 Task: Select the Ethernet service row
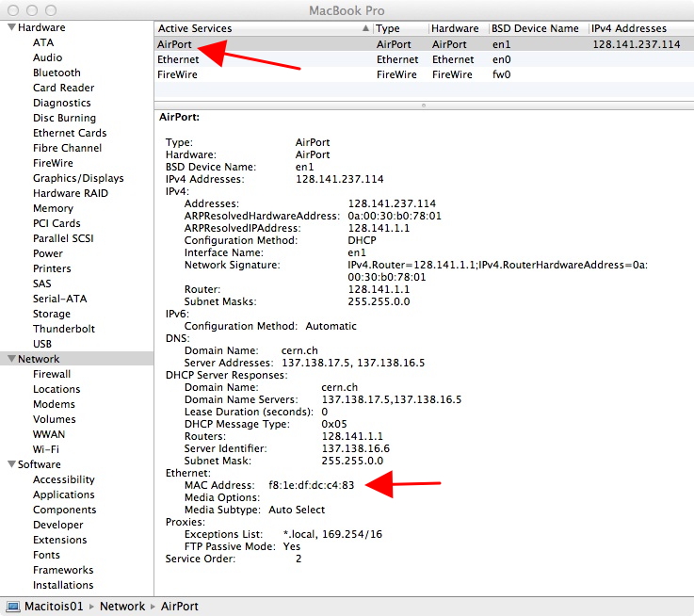tap(424, 59)
